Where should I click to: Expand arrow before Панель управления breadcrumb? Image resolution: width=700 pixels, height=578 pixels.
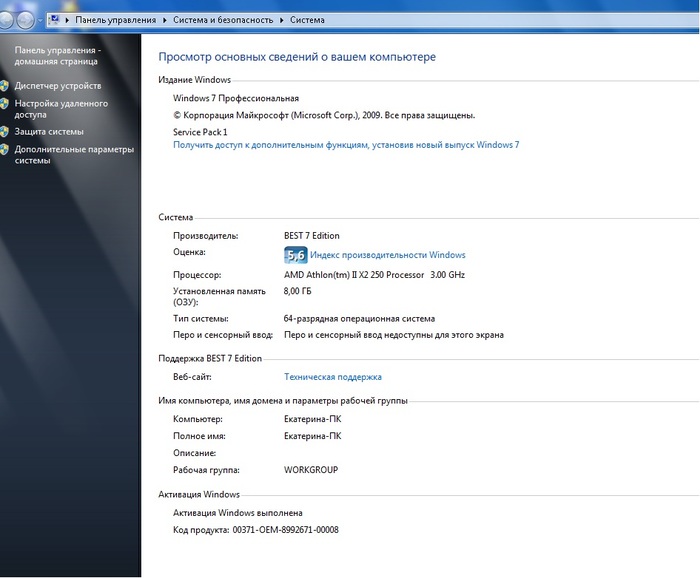point(67,20)
